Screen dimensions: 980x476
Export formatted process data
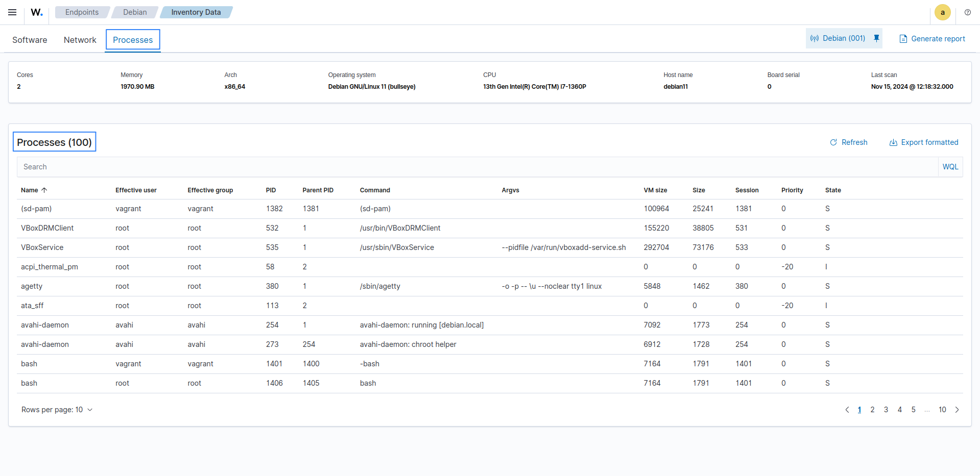pos(924,142)
